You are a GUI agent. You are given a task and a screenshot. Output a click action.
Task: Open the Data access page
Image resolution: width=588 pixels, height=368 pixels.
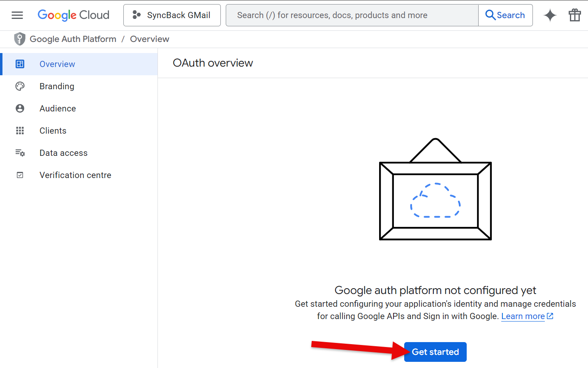tap(63, 153)
